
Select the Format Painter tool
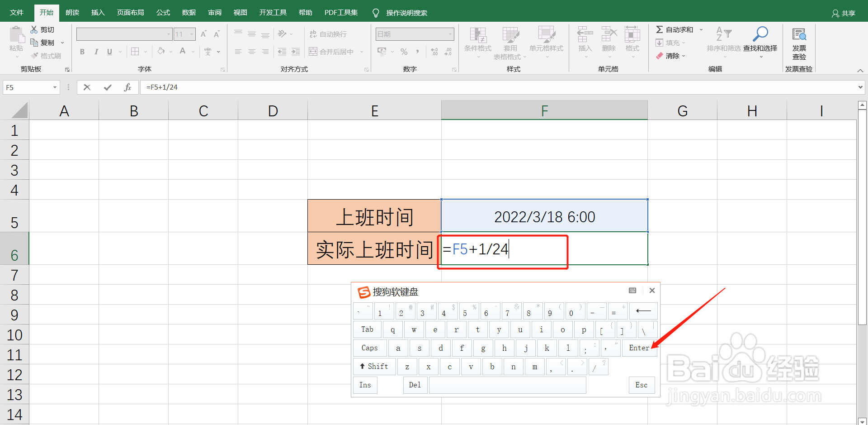(x=46, y=55)
